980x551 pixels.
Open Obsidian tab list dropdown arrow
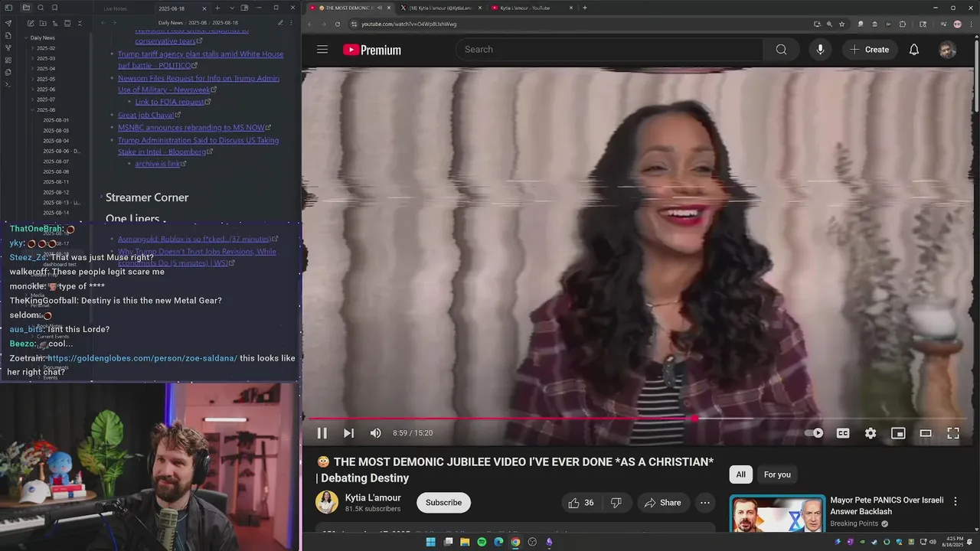click(x=232, y=8)
